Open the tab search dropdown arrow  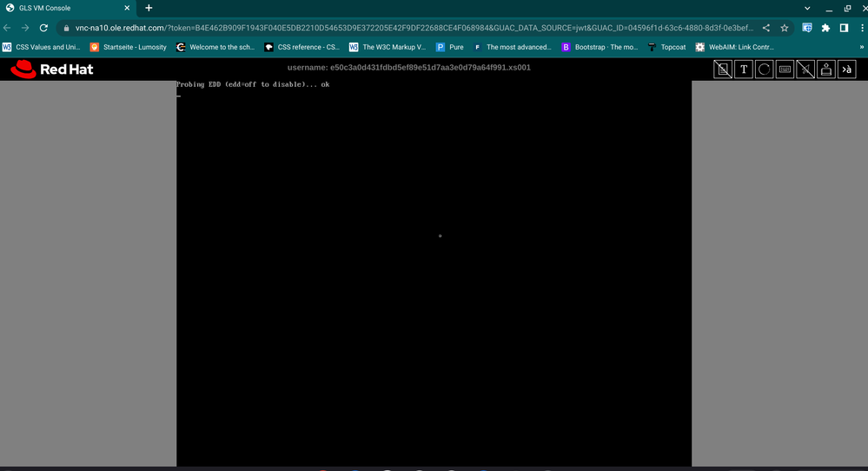point(807,8)
